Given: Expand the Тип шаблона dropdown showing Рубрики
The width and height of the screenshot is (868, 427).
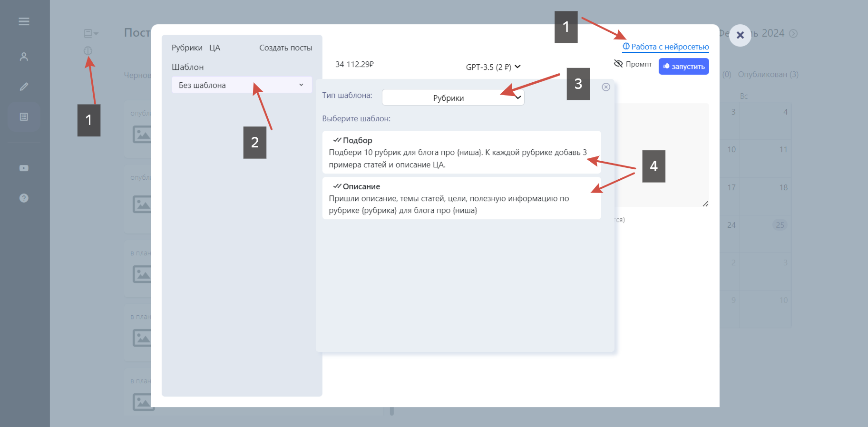Looking at the screenshot, I should point(453,97).
